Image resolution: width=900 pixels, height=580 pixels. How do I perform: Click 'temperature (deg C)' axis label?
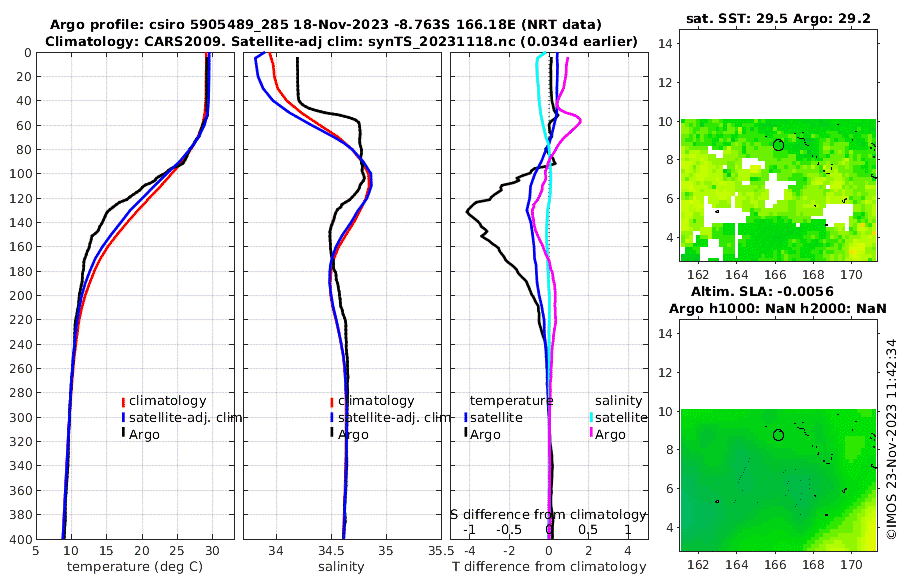pos(135,567)
